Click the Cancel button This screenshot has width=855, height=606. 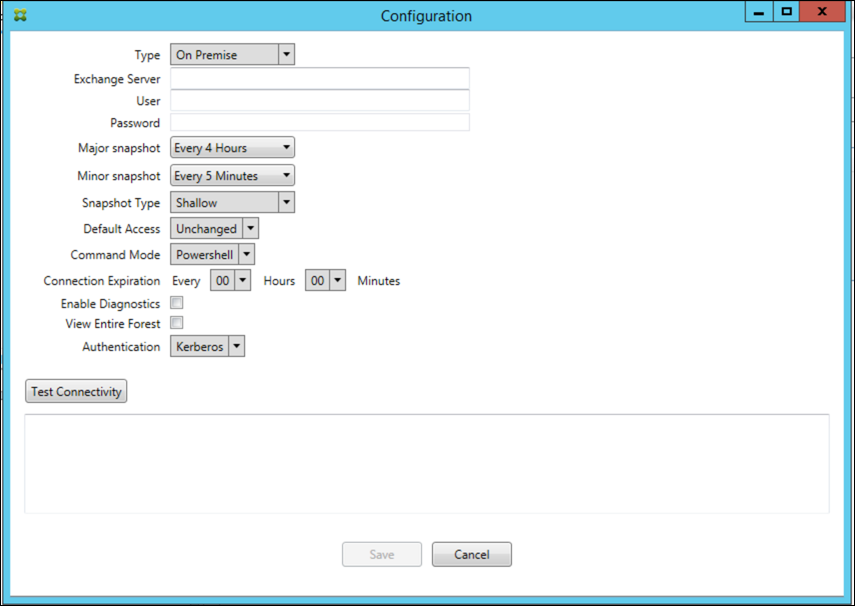(x=472, y=554)
